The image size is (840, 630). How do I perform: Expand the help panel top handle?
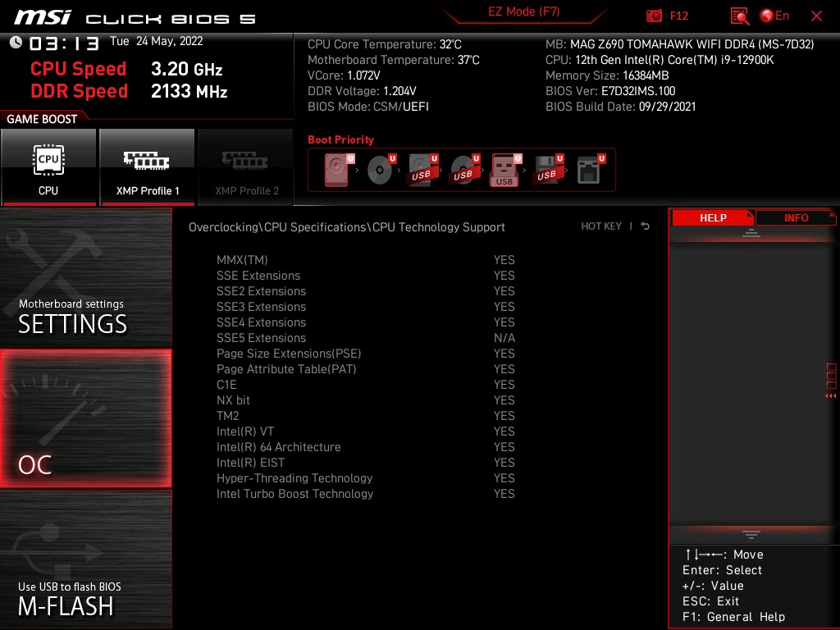(x=751, y=232)
